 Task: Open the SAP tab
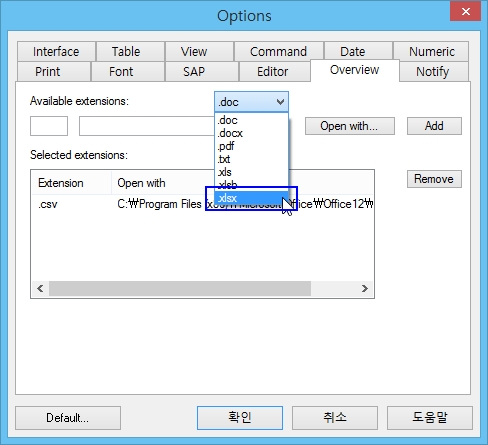(194, 72)
